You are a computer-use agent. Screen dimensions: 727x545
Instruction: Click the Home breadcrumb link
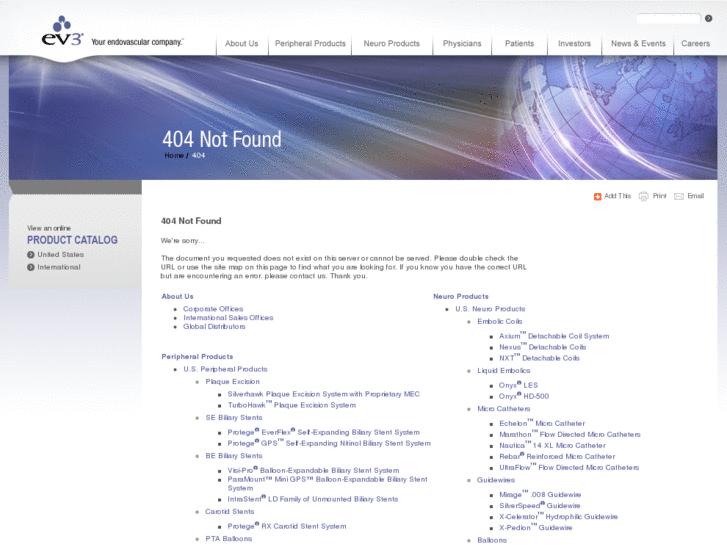coord(174,155)
